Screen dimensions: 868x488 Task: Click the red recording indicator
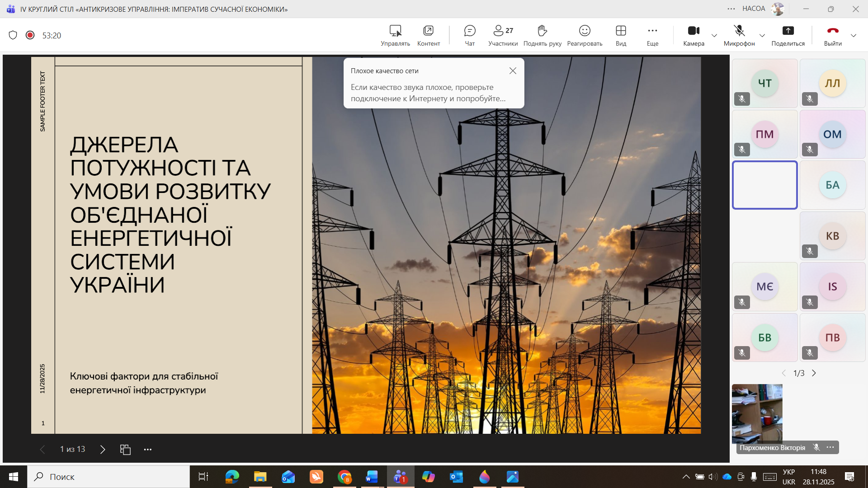click(x=30, y=35)
